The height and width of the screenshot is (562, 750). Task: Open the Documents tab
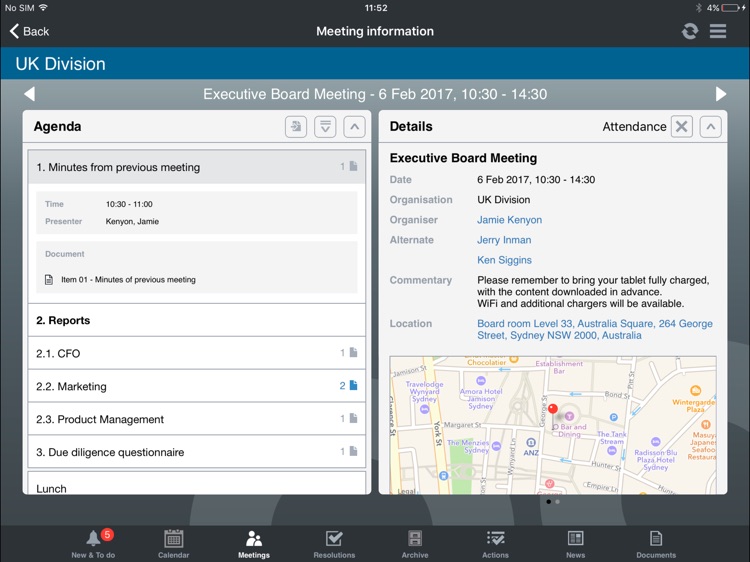[656, 544]
